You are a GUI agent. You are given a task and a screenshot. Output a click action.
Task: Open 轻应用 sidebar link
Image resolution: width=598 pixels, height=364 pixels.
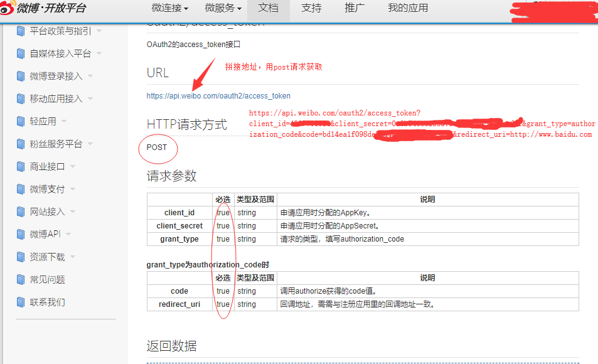[x=43, y=121]
